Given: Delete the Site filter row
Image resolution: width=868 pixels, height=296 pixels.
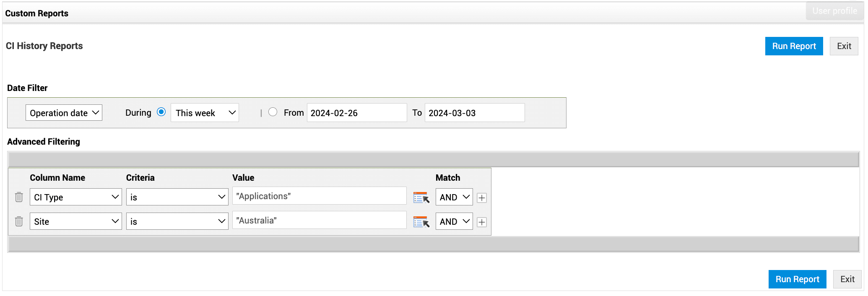Looking at the screenshot, I should (19, 221).
